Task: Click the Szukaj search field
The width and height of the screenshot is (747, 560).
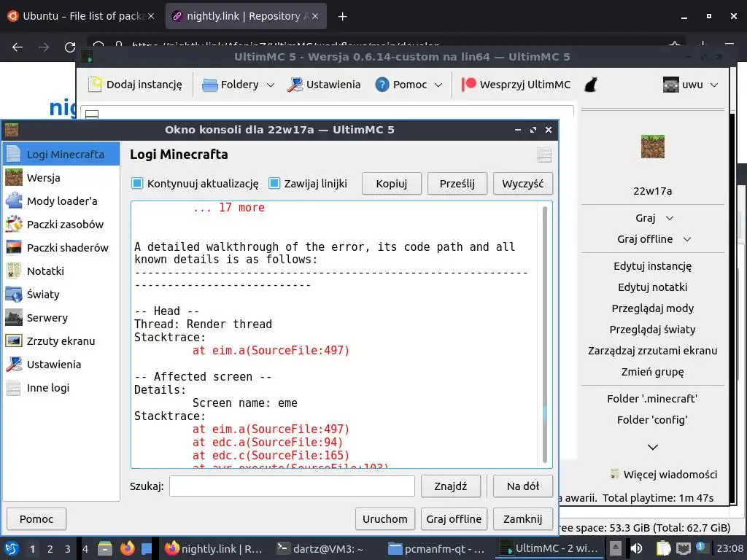Action: click(292, 486)
